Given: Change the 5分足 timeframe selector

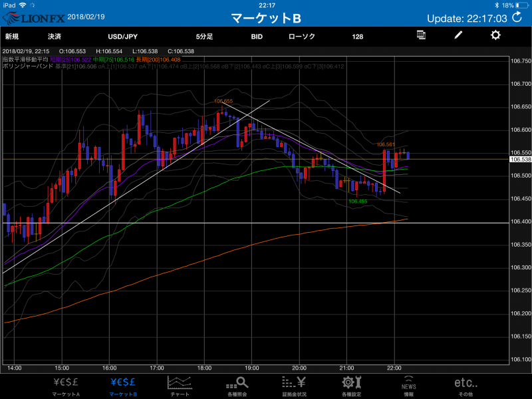Looking at the screenshot, I should 205,37.
